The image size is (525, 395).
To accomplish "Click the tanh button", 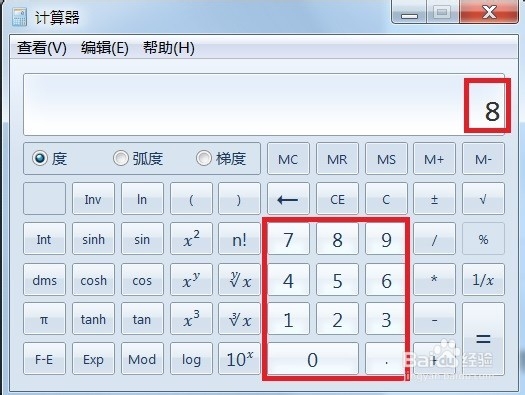I will click(x=93, y=319).
